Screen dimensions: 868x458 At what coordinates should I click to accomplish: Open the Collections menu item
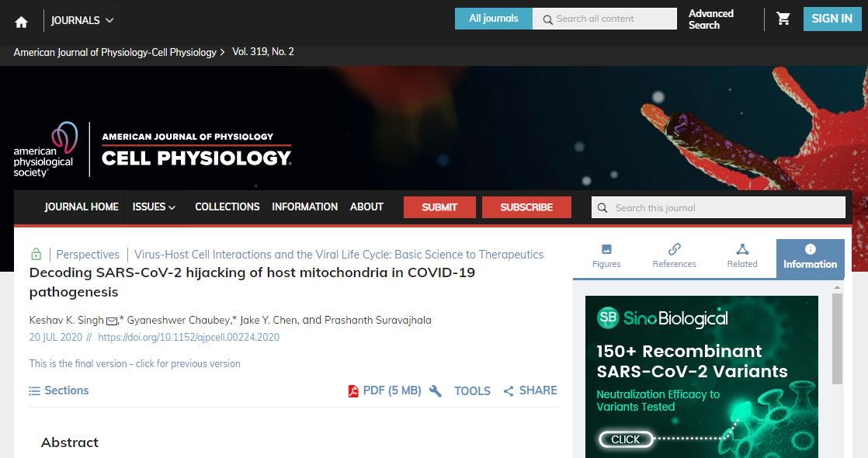[x=227, y=207]
